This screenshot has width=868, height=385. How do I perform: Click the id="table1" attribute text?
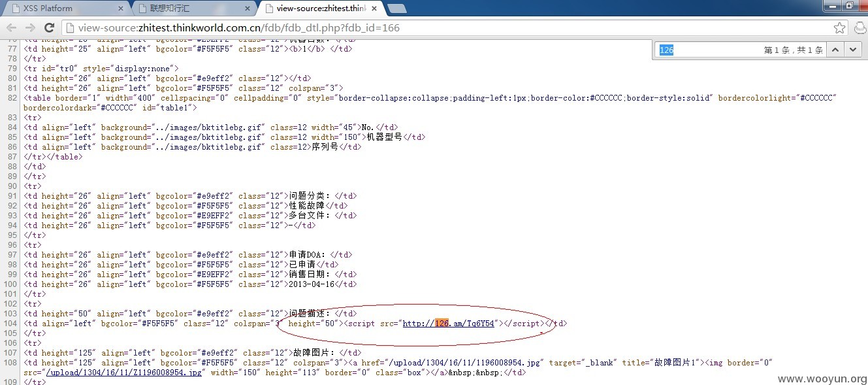pos(169,108)
